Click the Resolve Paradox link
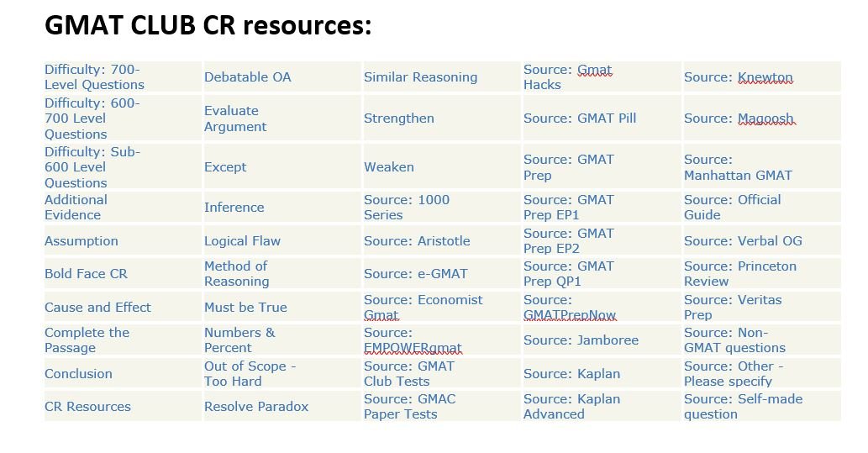This screenshot has width=868, height=453. 256,406
